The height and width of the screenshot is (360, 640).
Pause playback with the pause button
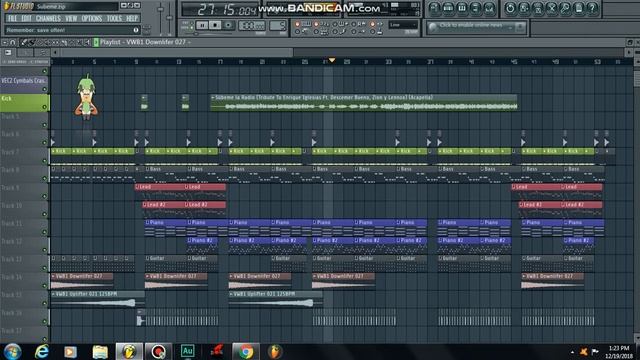202,25
